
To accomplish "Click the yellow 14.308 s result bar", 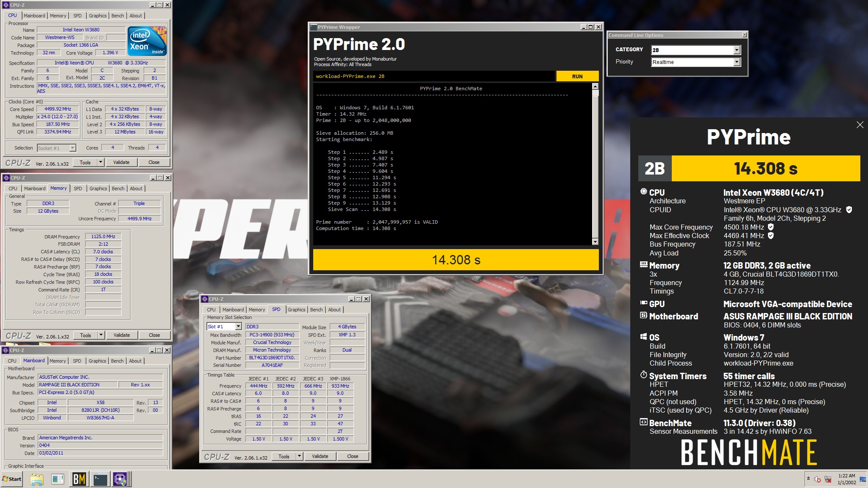I will tap(456, 260).
